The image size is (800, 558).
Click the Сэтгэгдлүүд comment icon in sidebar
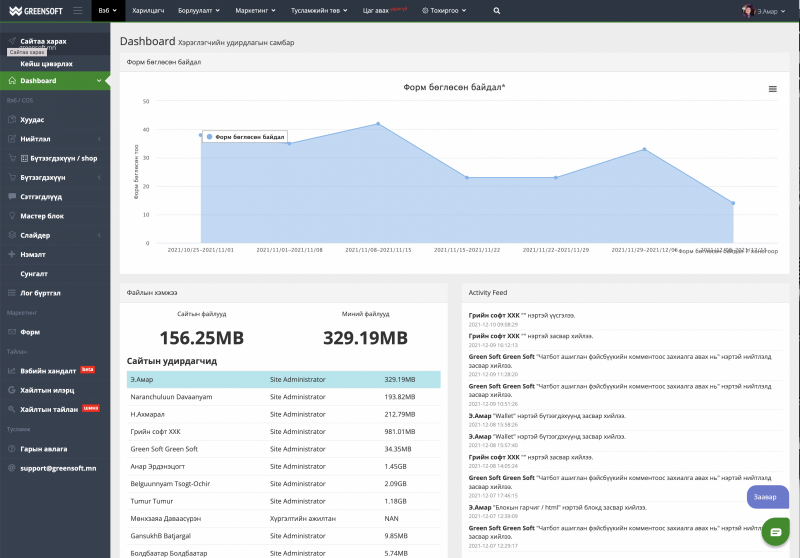[12, 197]
